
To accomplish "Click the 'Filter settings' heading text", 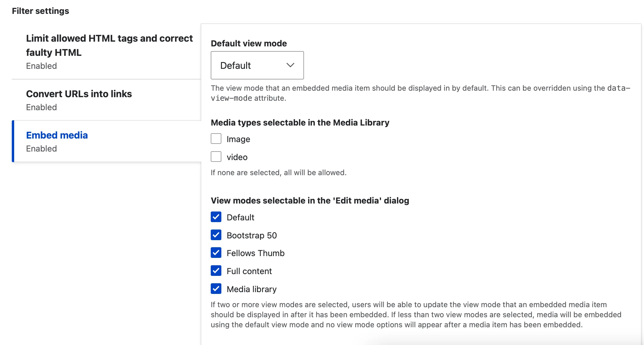I will [40, 11].
